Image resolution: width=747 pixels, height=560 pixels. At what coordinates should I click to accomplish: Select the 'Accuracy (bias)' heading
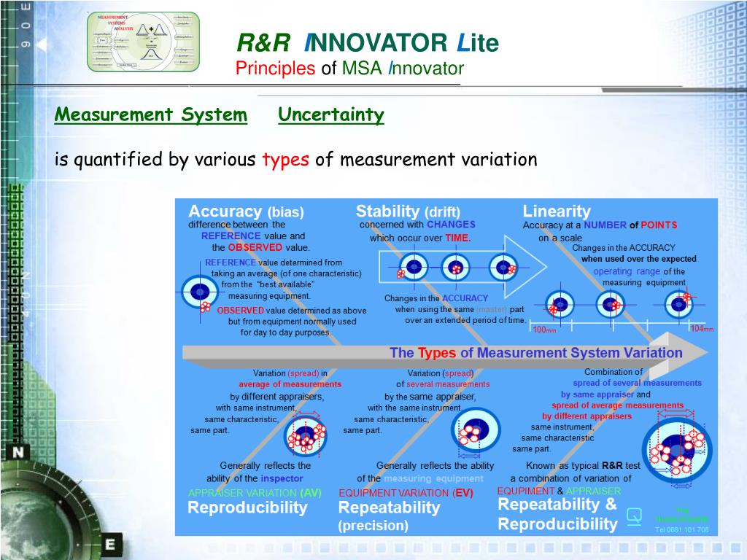[x=246, y=211]
